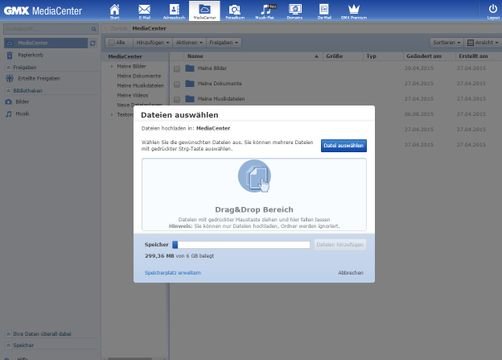The width and height of the screenshot is (502, 360).
Task: Open the Domains monitor icon
Action: 295,11
